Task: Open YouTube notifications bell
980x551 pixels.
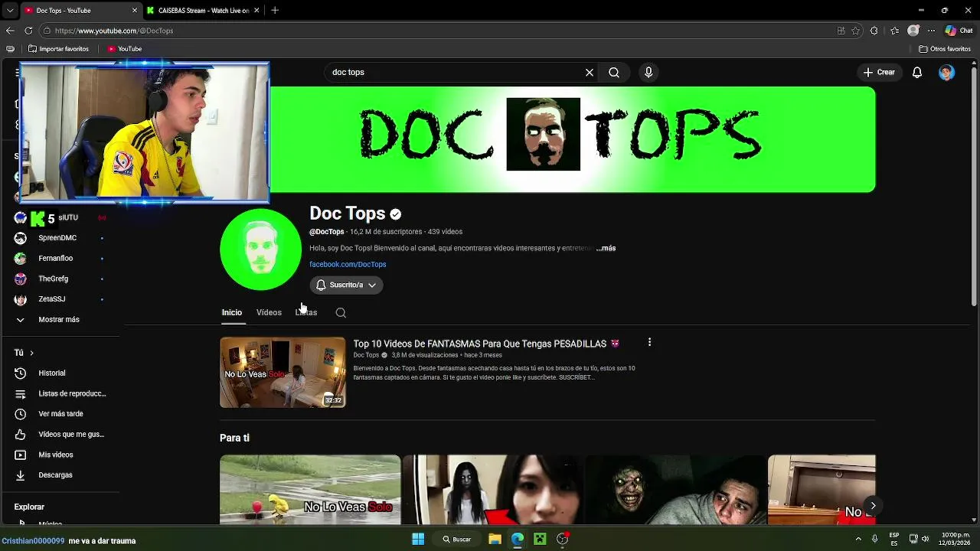Action: coord(917,72)
